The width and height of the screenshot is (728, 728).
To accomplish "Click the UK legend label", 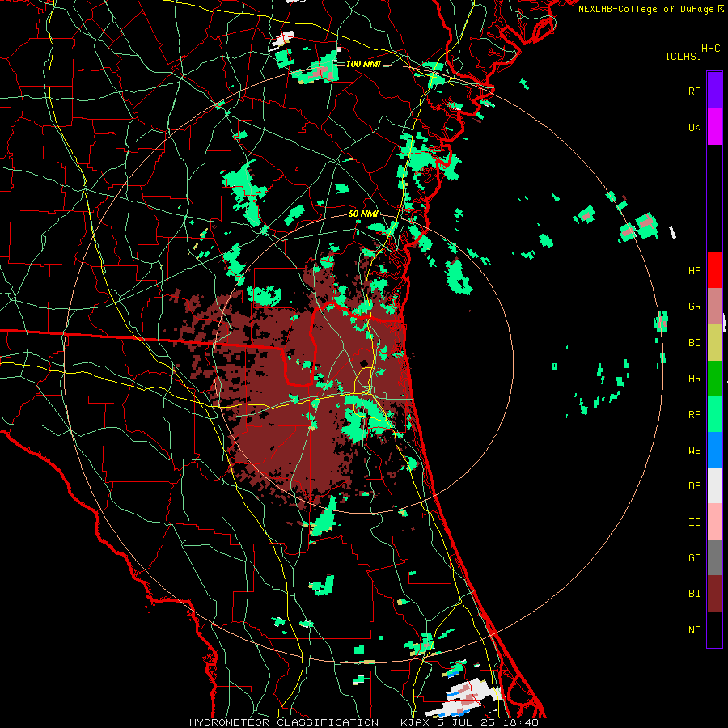I will (694, 127).
